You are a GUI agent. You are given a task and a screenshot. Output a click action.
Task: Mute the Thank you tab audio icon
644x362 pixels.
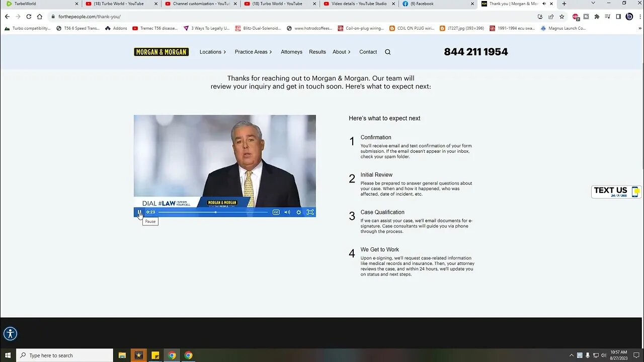(x=544, y=4)
